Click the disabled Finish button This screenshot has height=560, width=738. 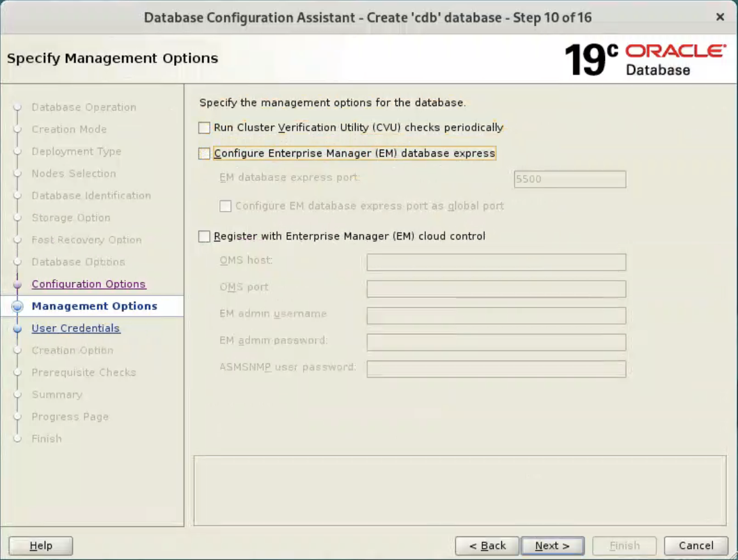625,546
